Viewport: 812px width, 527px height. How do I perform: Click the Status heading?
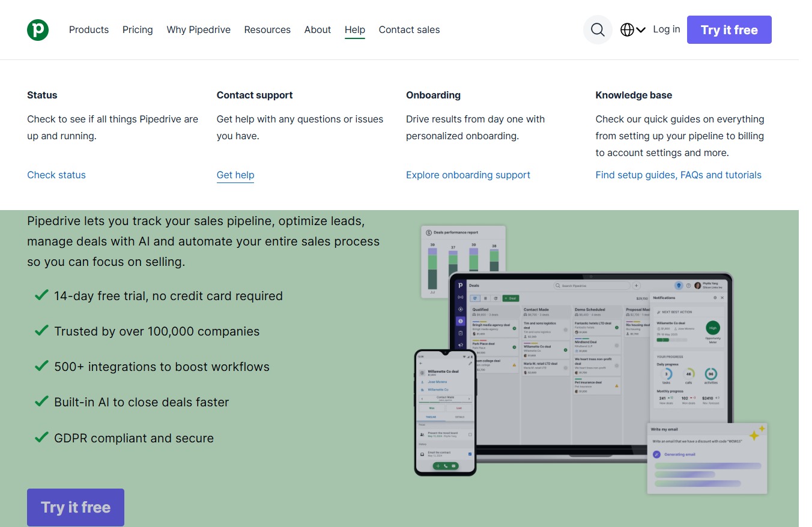click(x=42, y=95)
